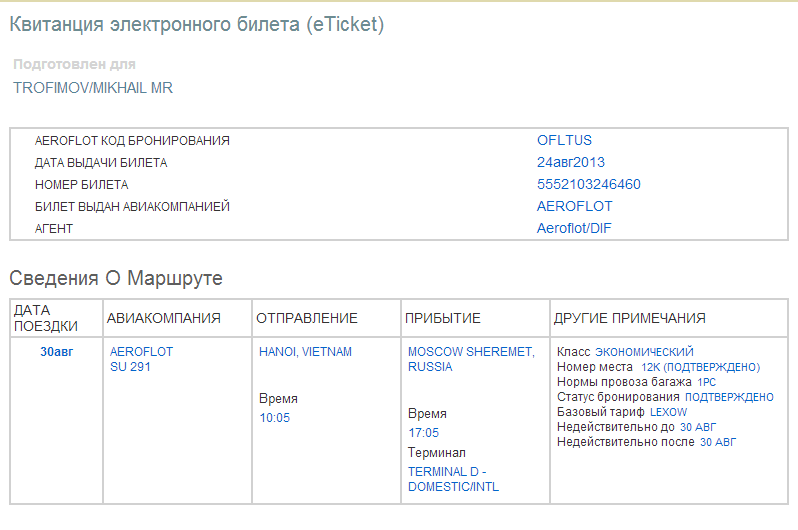Click departure city HANOI, VIETNAM
Viewport: 798px width, 530px height.
pos(305,352)
